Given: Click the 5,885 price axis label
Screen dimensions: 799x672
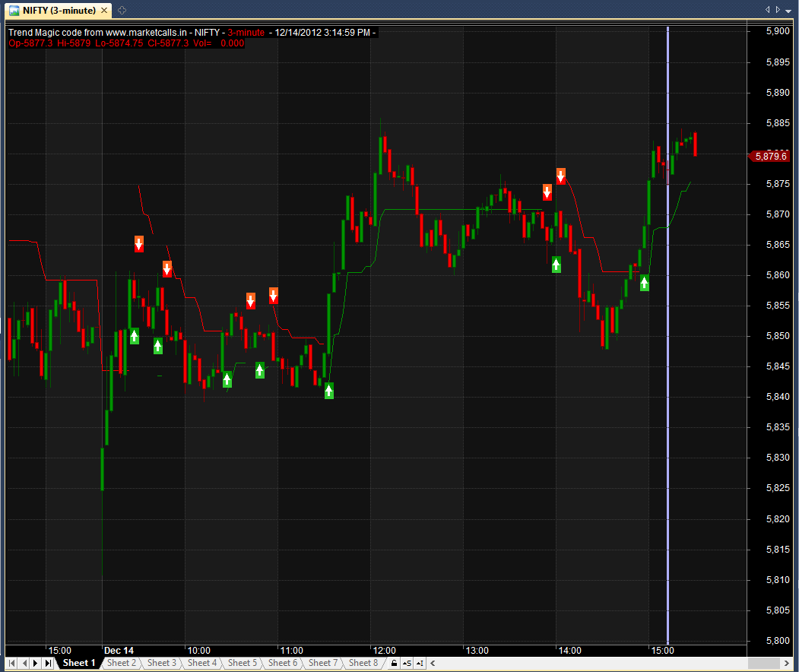Looking at the screenshot, I should click(x=778, y=123).
